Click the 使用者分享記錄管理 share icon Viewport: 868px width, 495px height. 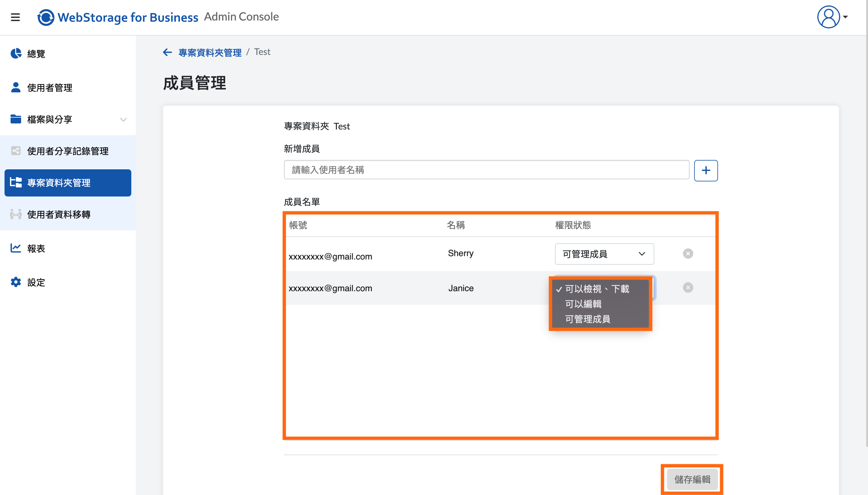[x=16, y=151]
